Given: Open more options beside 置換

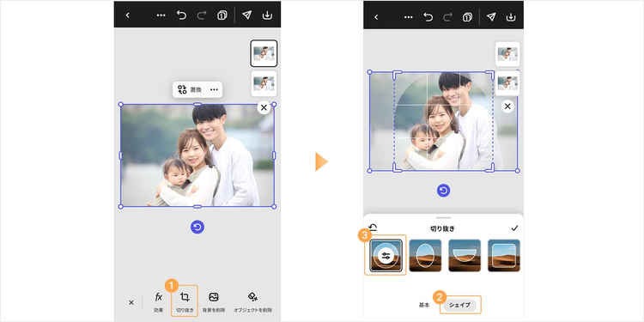Looking at the screenshot, I should (x=214, y=89).
